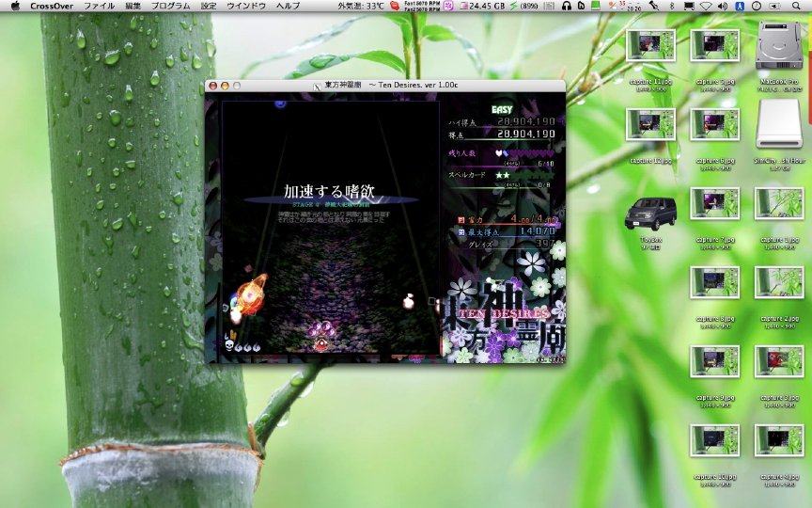The width and height of the screenshot is (812, 508).
Task: Minimize the Ten Desires game window
Action: pos(225,86)
